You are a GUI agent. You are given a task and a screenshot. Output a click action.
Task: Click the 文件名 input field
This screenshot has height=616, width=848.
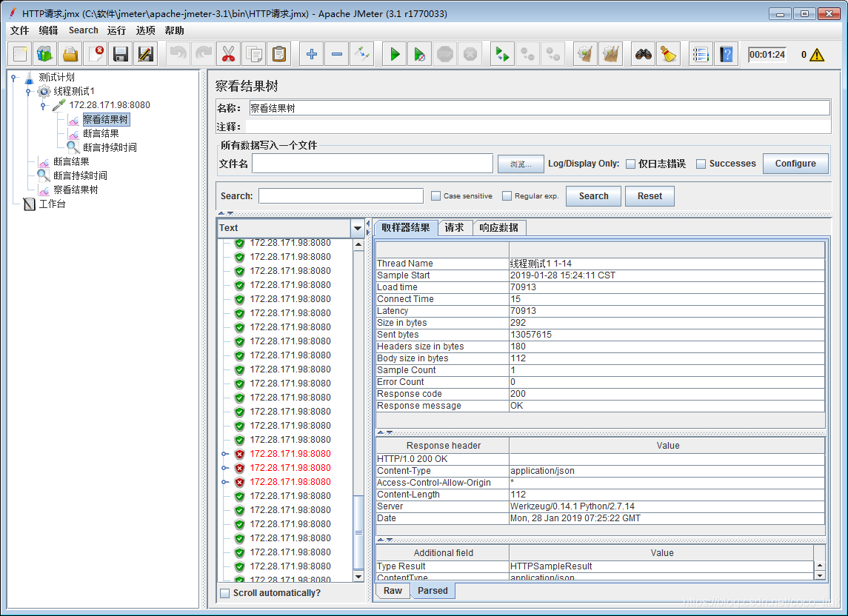click(x=372, y=164)
